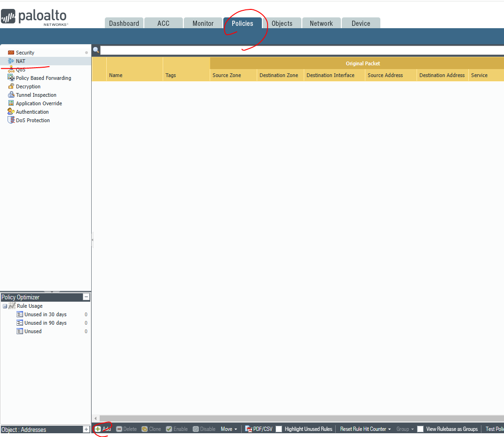This screenshot has width=504, height=437.
Task: Switch to the Network tab
Action: pos(322,23)
